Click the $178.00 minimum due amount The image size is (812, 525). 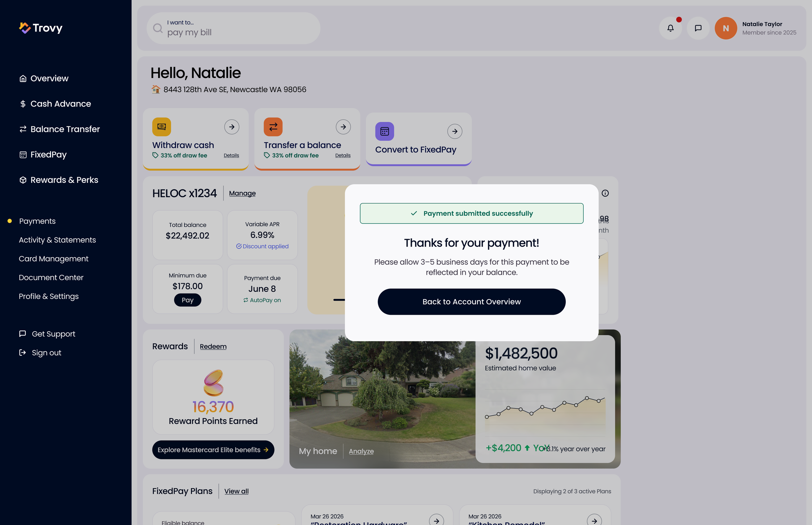pyautogui.click(x=187, y=286)
